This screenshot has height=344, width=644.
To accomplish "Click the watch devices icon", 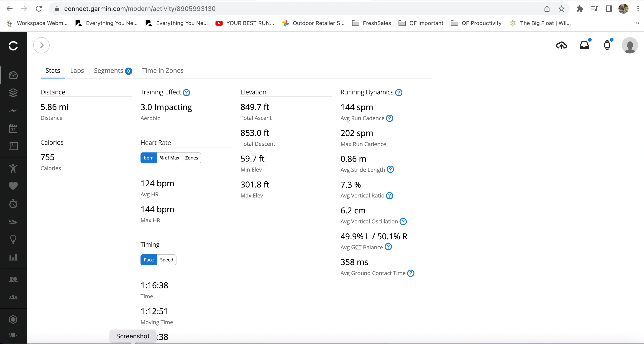I will click(607, 46).
